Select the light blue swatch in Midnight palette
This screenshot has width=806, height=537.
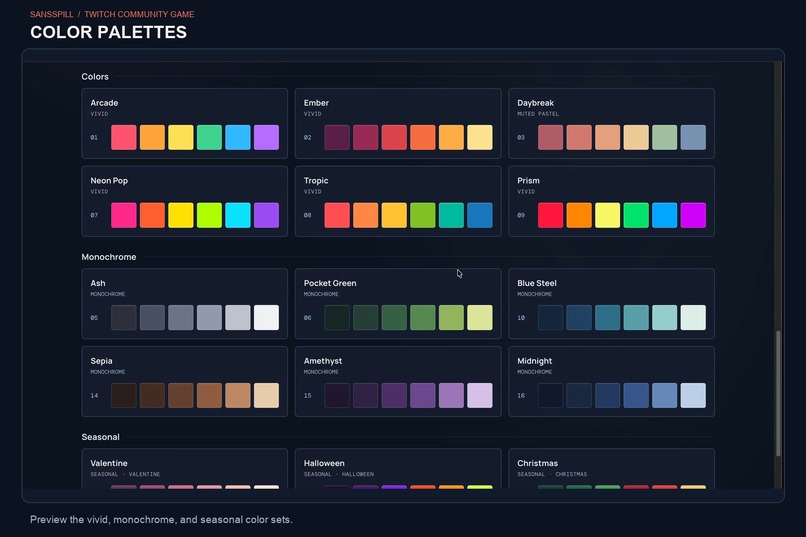[693, 395]
